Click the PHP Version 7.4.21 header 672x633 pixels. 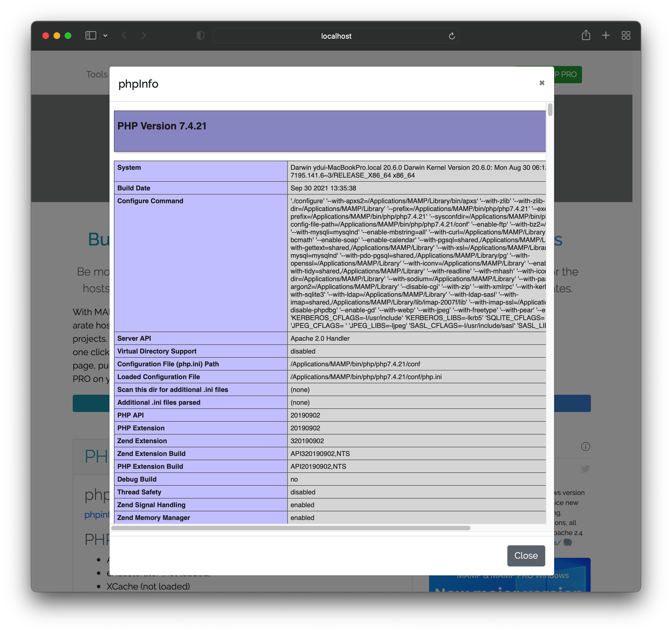coord(162,126)
